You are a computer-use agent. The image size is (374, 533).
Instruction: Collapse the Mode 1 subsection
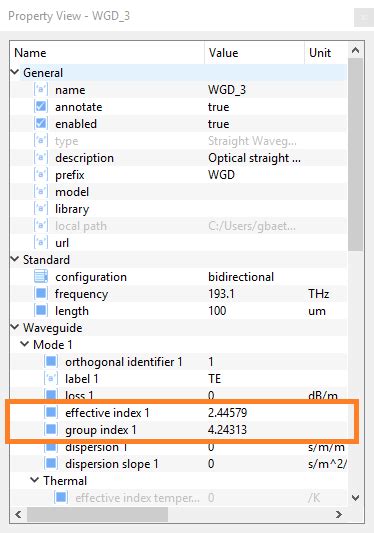(25, 344)
